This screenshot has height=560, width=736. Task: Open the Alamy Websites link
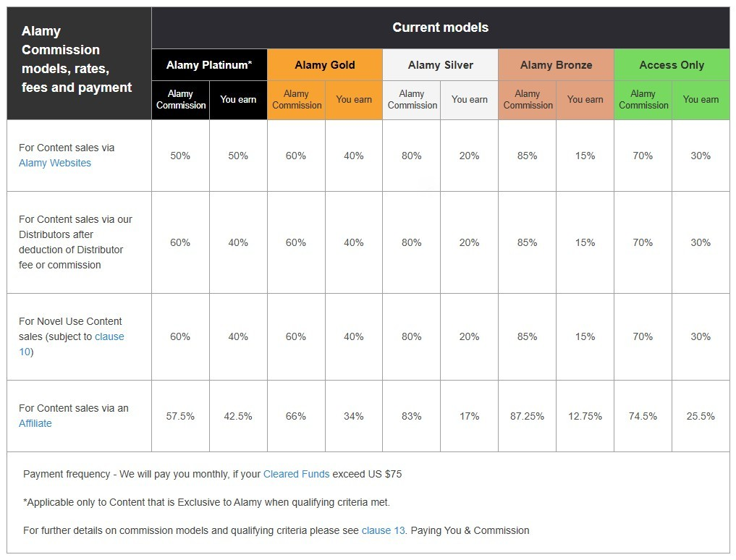[55, 163]
